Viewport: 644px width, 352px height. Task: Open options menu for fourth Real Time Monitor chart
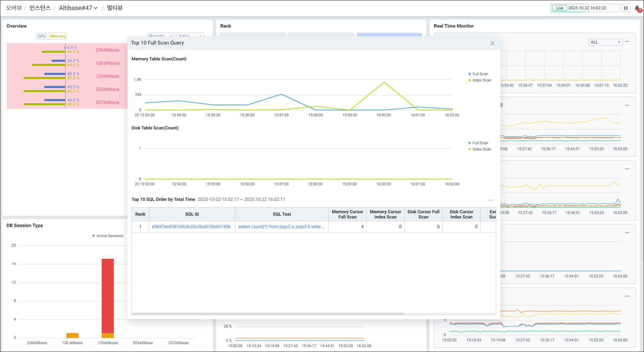tap(627, 233)
